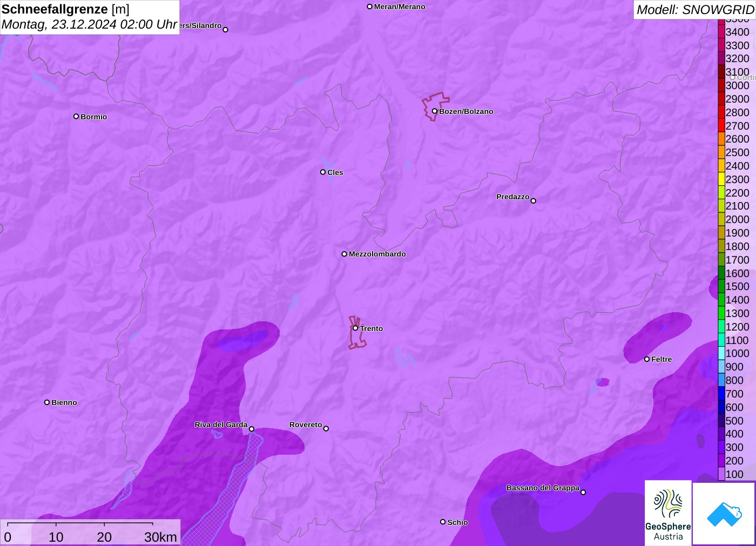Click the 3000 m legend color swatch
Image resolution: width=756 pixels, height=546 pixels.
coord(721,85)
